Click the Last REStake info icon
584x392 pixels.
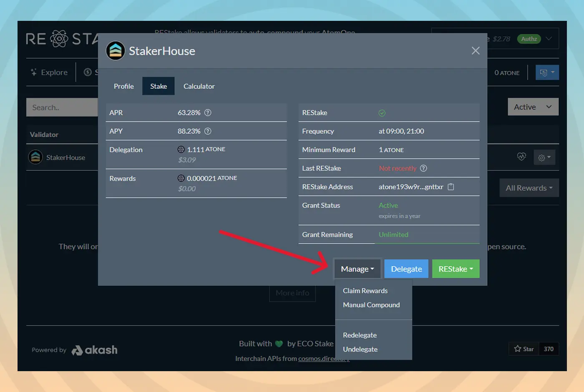click(x=423, y=168)
